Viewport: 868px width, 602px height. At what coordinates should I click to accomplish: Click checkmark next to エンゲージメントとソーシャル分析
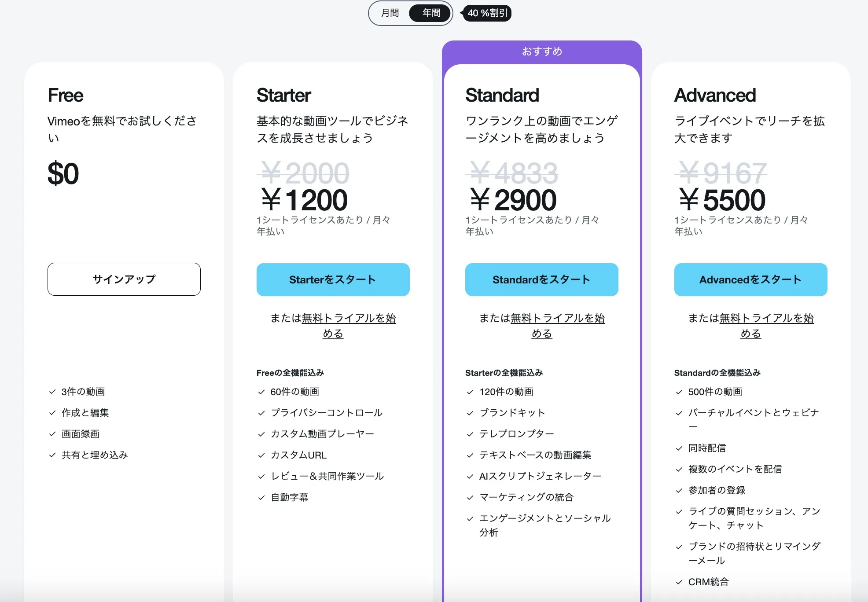470,518
